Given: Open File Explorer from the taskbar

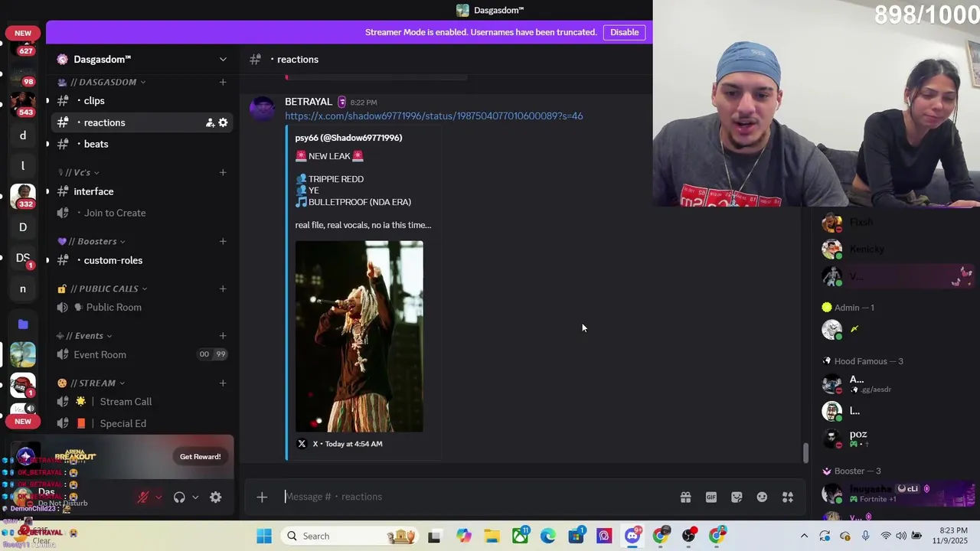Looking at the screenshot, I should click(492, 536).
